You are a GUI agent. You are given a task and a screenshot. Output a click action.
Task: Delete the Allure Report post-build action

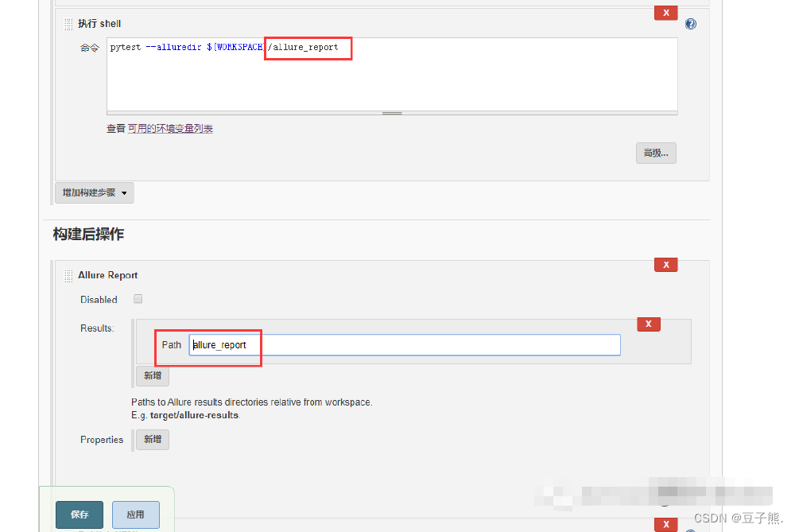pyautogui.click(x=665, y=265)
